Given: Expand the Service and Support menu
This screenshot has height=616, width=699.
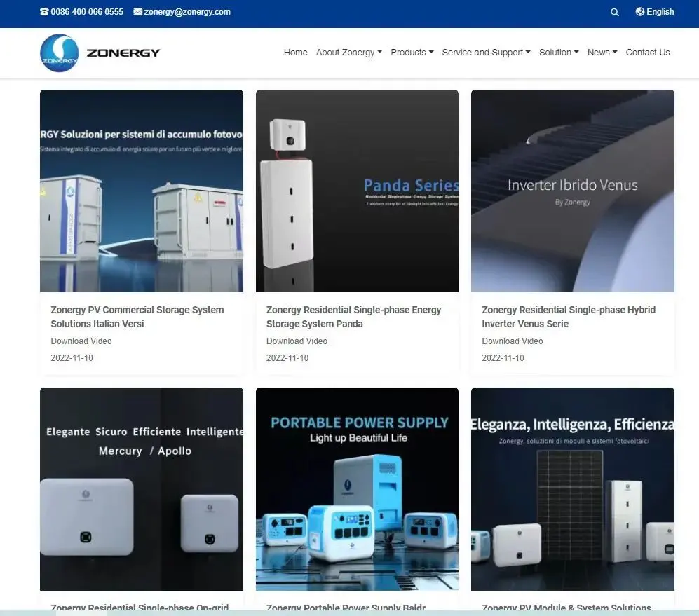Looking at the screenshot, I should tap(487, 52).
